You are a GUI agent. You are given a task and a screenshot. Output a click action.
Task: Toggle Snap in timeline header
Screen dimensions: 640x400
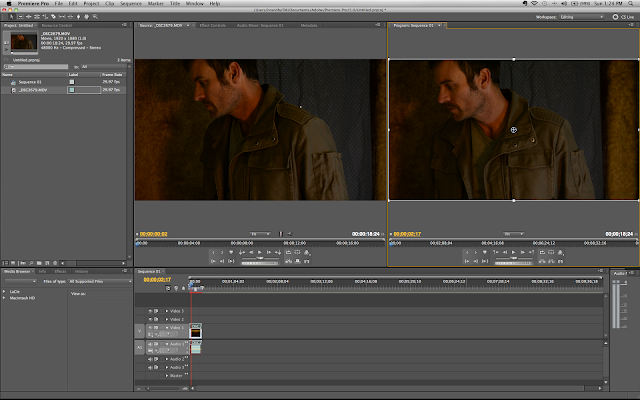(168, 288)
